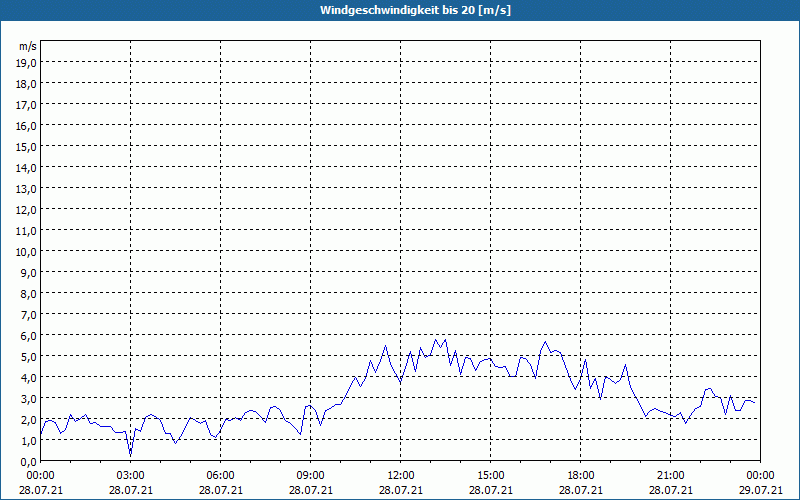Click the 15:00 time axis label
800x500 pixels.
[491, 476]
